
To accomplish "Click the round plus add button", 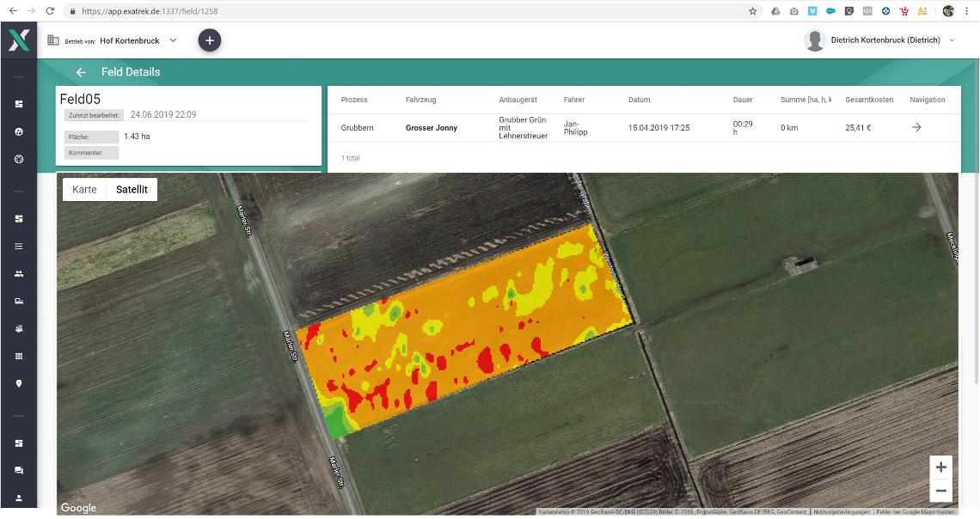I will 210,40.
